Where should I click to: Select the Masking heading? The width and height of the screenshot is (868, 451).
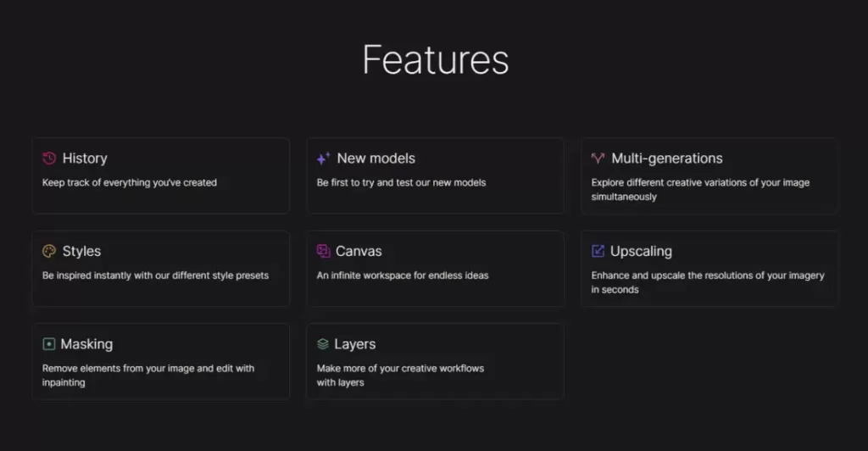click(x=86, y=344)
